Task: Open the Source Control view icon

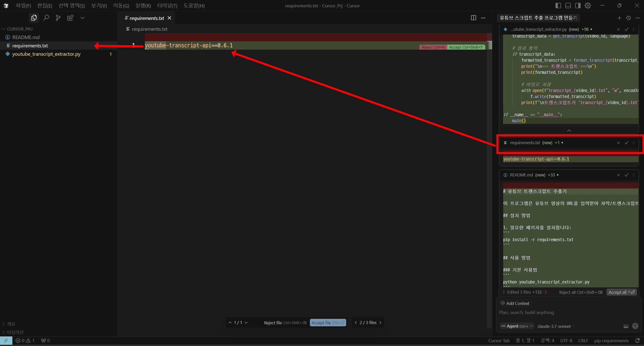Action: point(58,18)
